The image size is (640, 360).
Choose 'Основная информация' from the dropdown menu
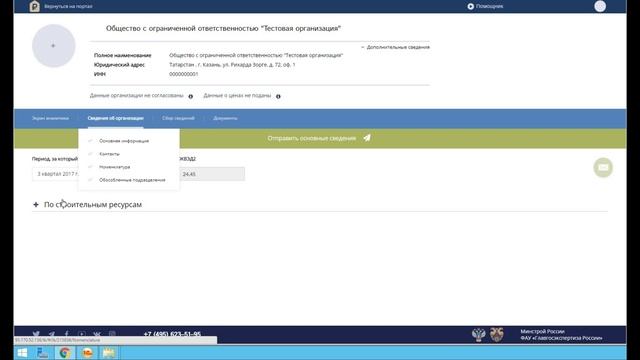[124, 141]
